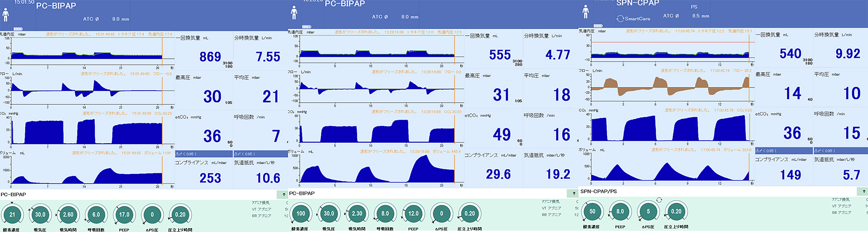Screen dimensions: 868x232
Task: Click tidal volume value 555
Action: click(x=500, y=55)
